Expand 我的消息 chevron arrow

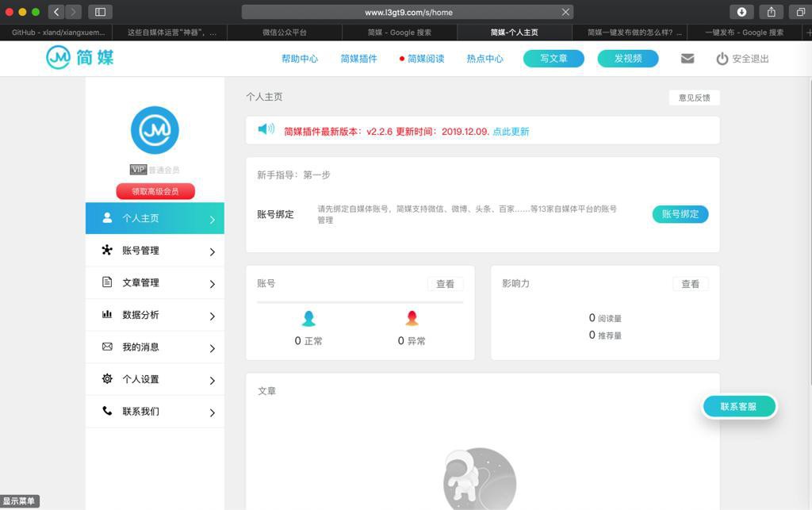point(212,348)
